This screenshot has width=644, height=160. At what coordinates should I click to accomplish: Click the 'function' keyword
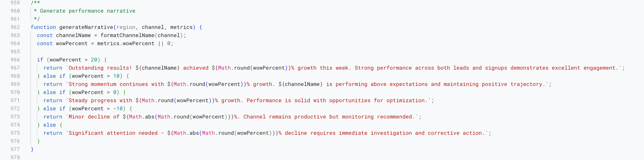tap(43, 27)
